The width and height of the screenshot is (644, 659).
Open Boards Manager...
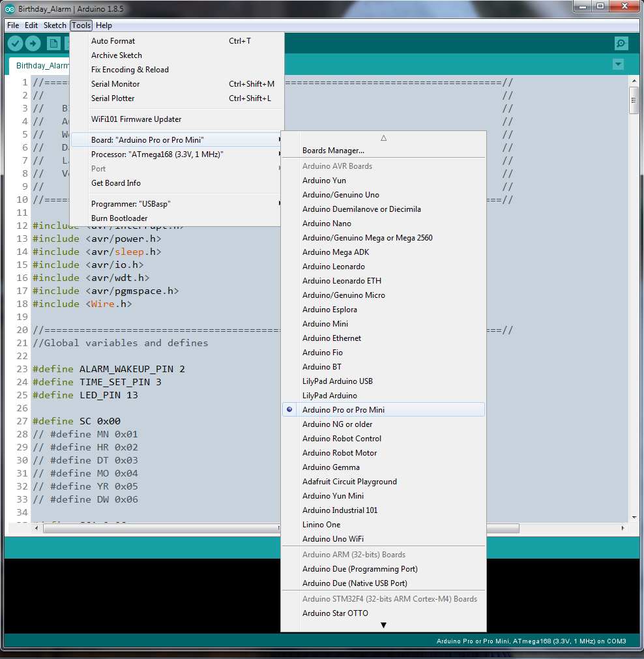(333, 151)
